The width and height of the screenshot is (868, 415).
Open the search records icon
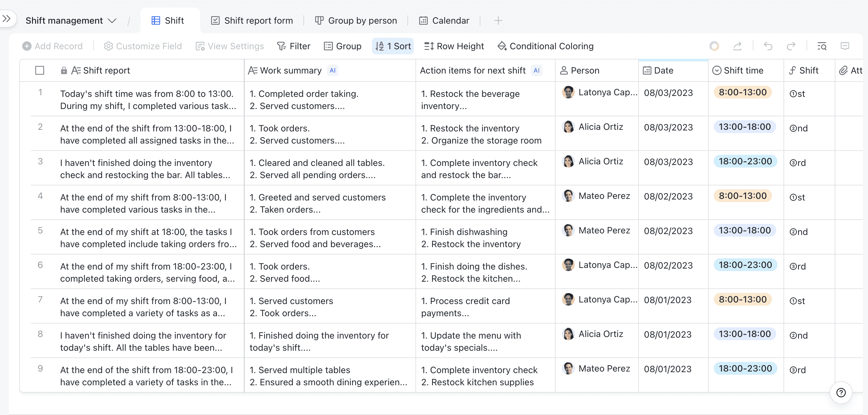point(822,46)
